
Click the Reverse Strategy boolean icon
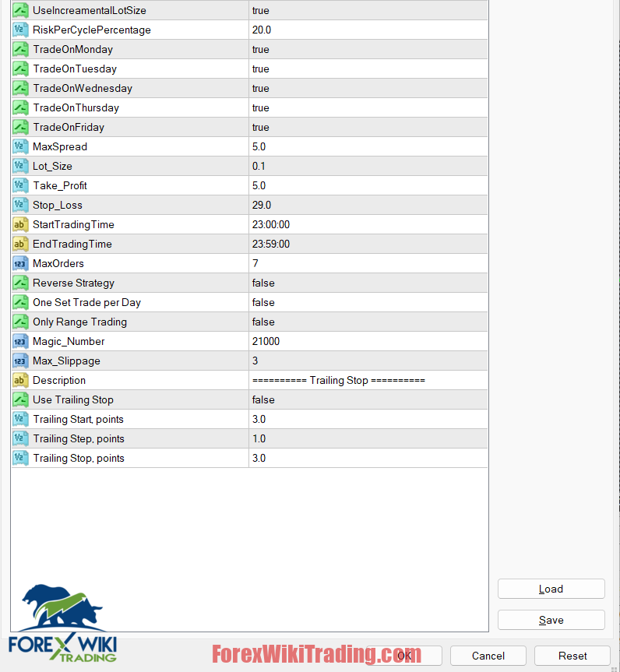(20, 283)
